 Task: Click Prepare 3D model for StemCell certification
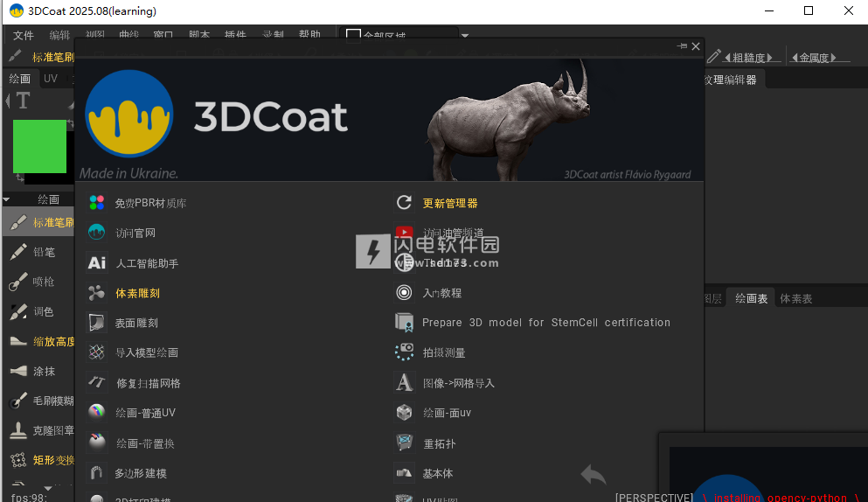(545, 323)
